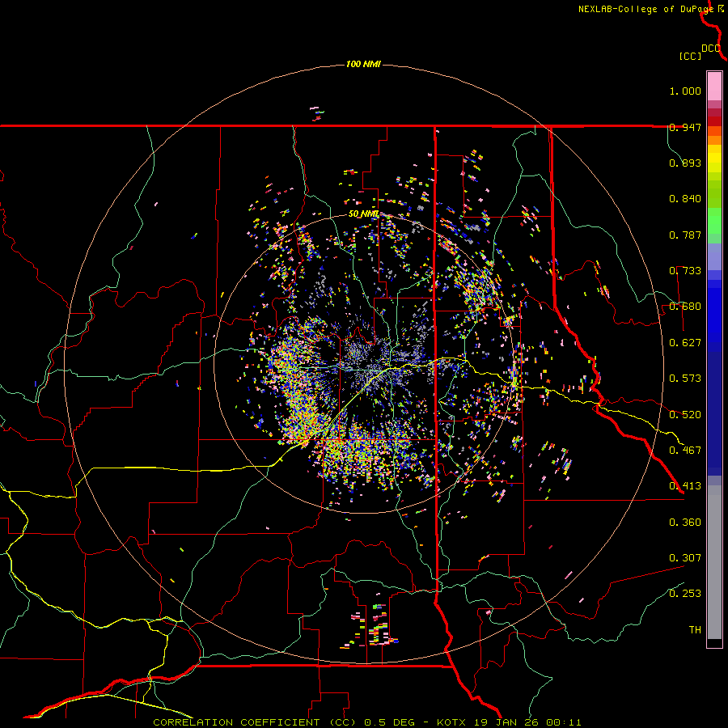Screen dimensions: 728x728
Task: Click the 0.307 scale value
Action: (x=685, y=558)
